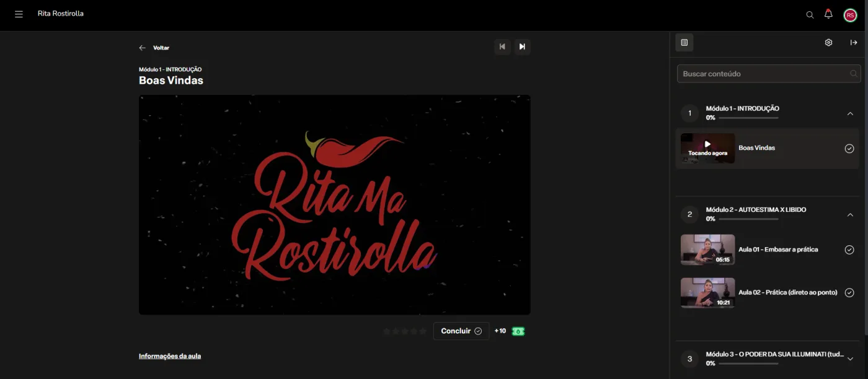Image resolution: width=868 pixels, height=379 pixels.
Task: Collapse Módulo 1 - INTRODUÇÃO section
Action: [x=850, y=113]
